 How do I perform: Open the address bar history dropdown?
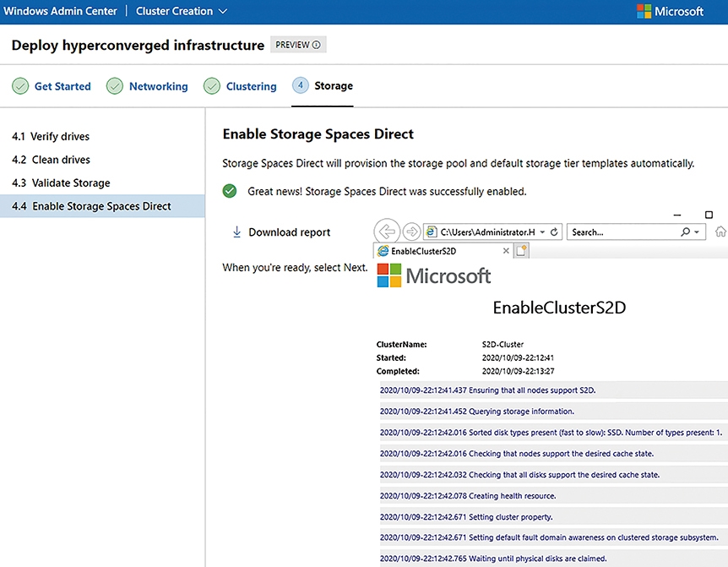(x=542, y=232)
